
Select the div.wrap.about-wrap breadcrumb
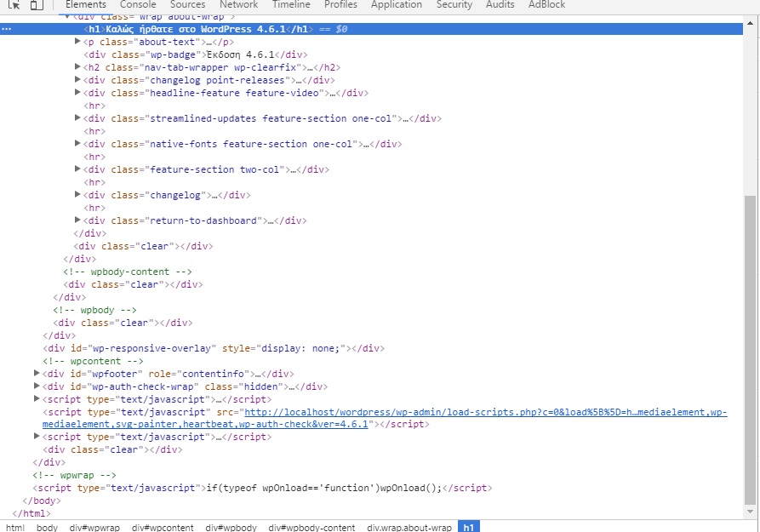409,527
